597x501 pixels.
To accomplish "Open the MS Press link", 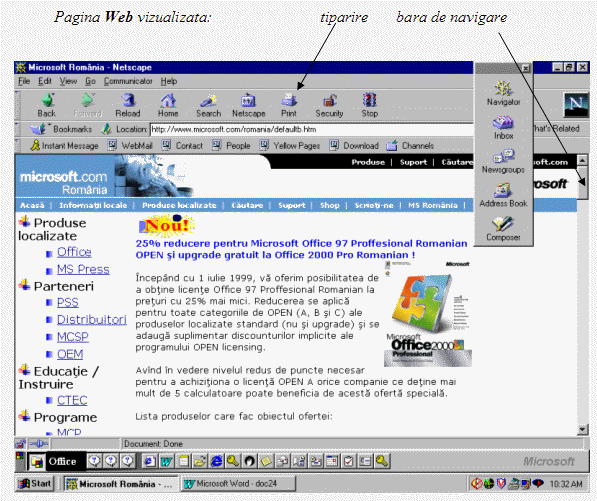I will [x=83, y=269].
